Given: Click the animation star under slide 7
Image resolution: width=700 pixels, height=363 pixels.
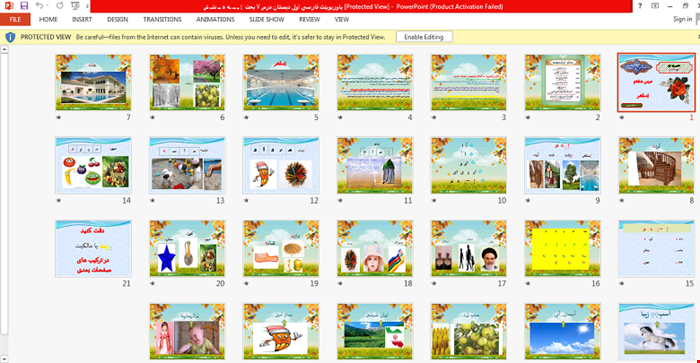Looking at the screenshot, I should (58, 117).
